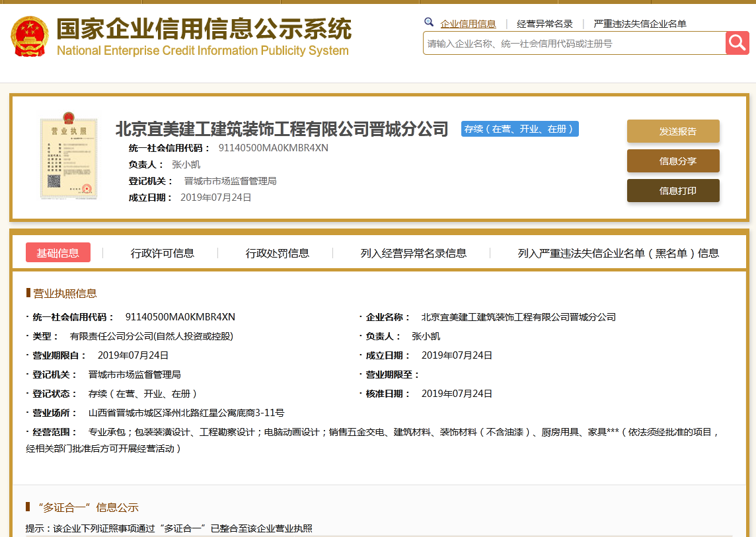Click the site title 国家企业信用信息公示系统
Viewport: 756px width, 537px height.
coord(204,29)
